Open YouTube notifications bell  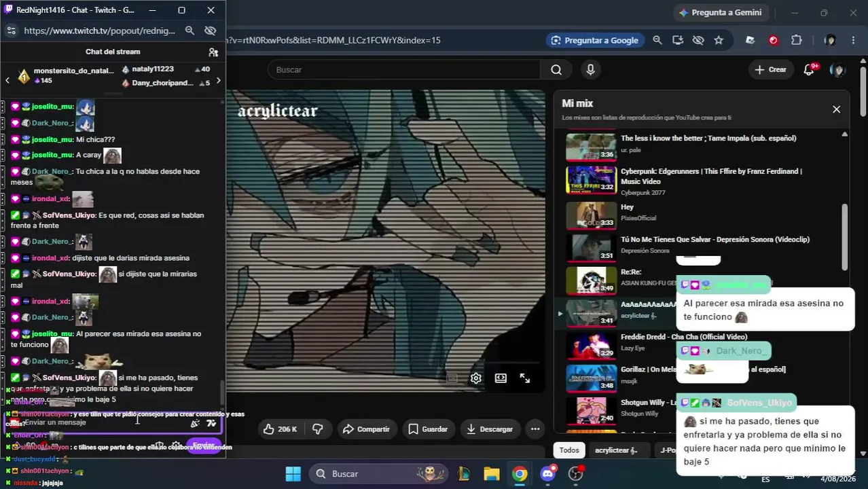coord(809,69)
